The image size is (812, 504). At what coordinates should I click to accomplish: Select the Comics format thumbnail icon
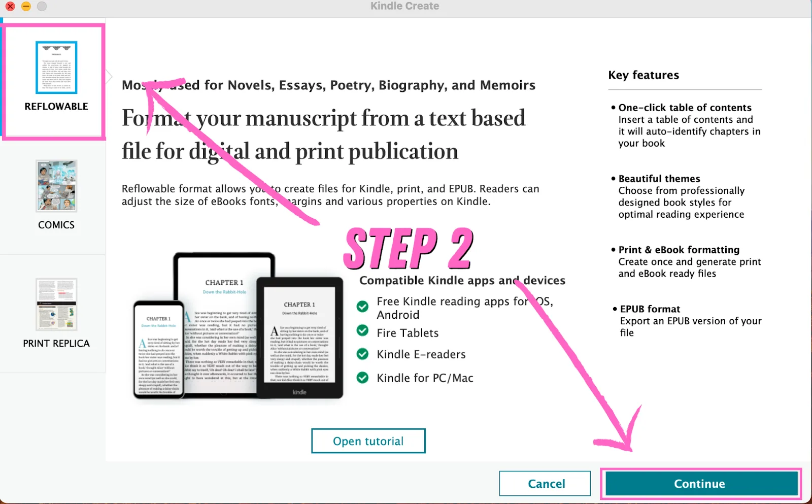click(x=56, y=186)
